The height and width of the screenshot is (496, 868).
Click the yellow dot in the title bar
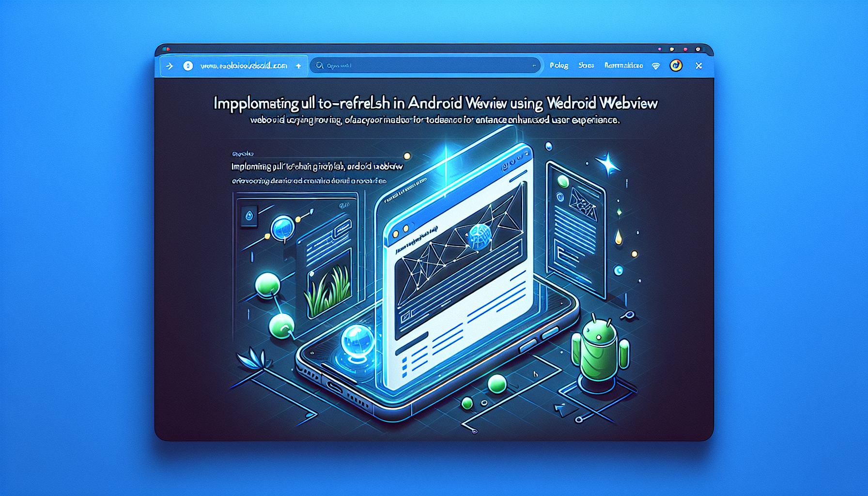[672, 49]
